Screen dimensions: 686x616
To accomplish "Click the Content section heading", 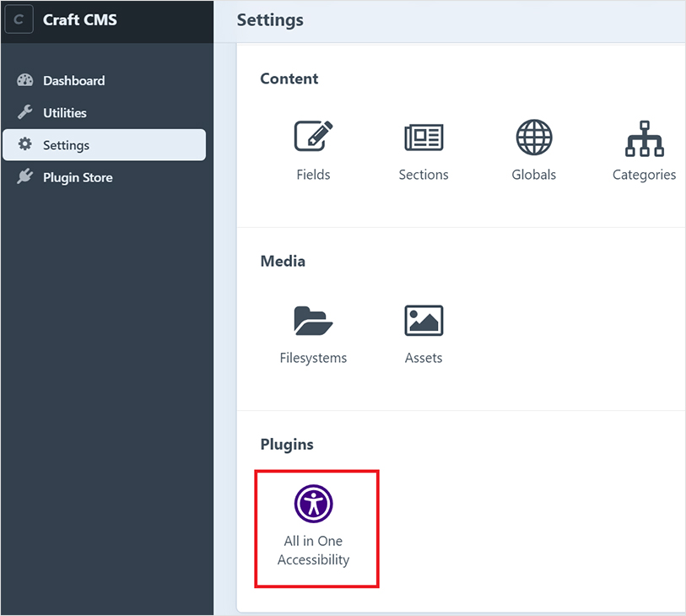I will tap(289, 78).
